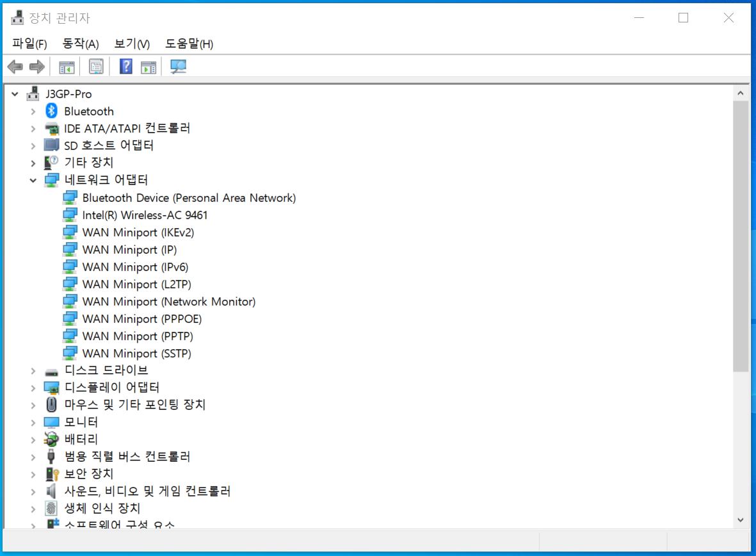The image size is (756, 556).
Task: Select Intel(R) Wireless-AC 9461 label
Action: (x=145, y=215)
